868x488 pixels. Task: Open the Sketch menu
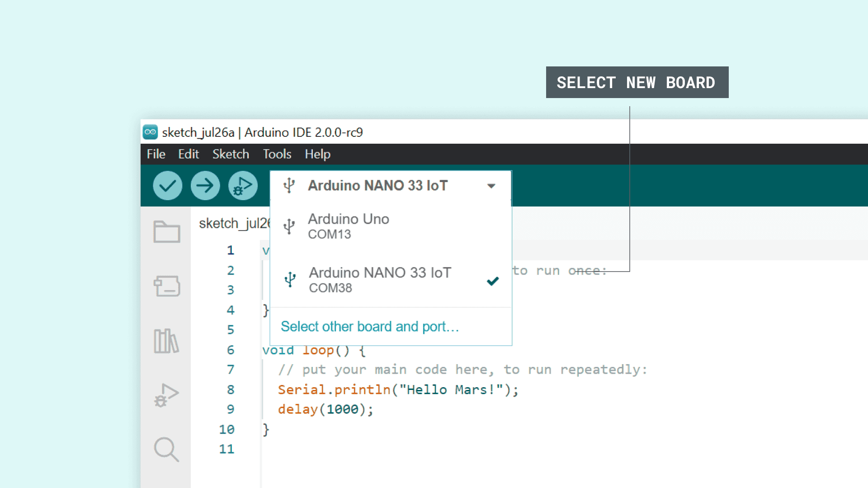point(231,154)
